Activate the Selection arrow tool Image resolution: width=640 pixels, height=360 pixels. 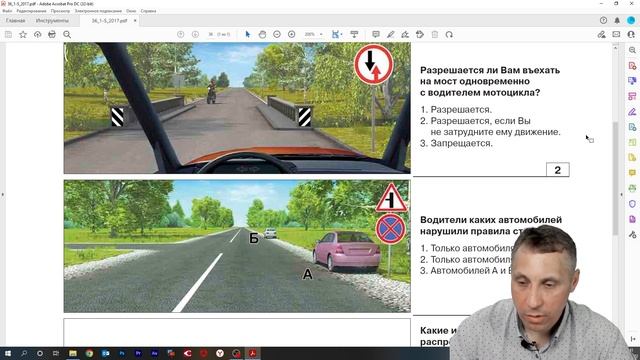(x=247, y=35)
